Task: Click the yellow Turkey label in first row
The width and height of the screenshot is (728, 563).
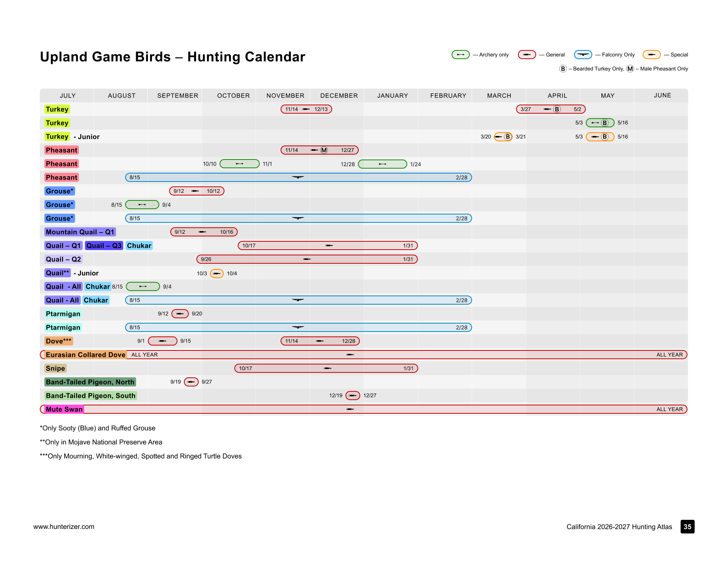Action: [x=57, y=109]
